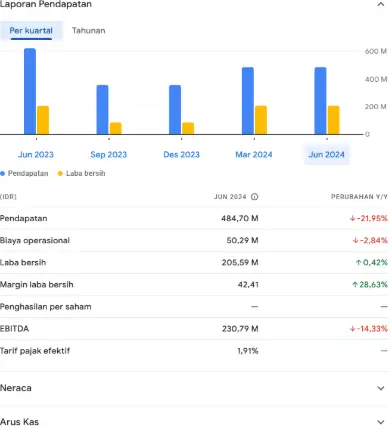Click the red down arrow beside -21,95%
Viewport: 391px width, 434px height.
[352, 218]
